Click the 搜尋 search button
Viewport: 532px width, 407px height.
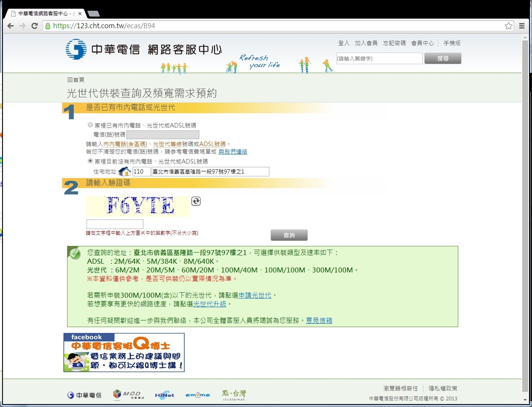pyautogui.click(x=443, y=58)
